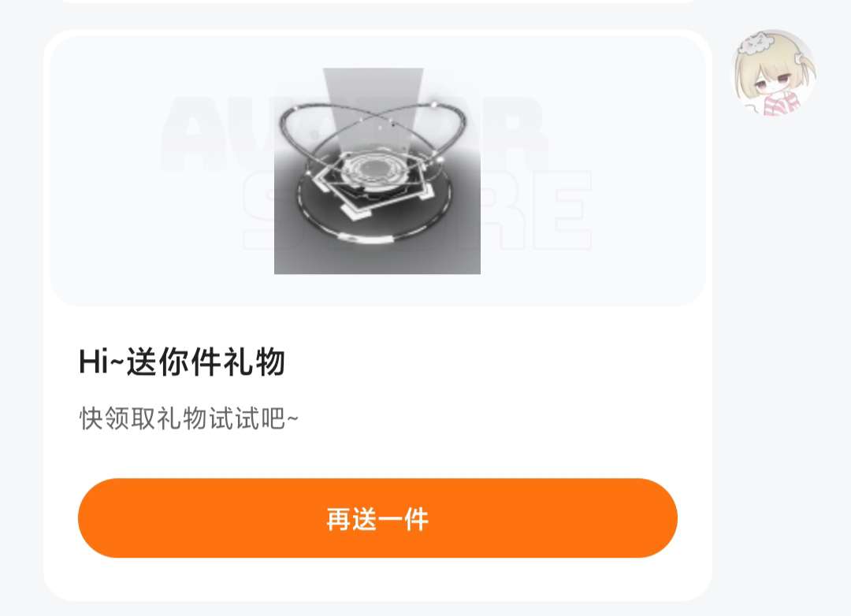
Task: Open the sender's blonde anime avatar
Action: tap(774, 72)
